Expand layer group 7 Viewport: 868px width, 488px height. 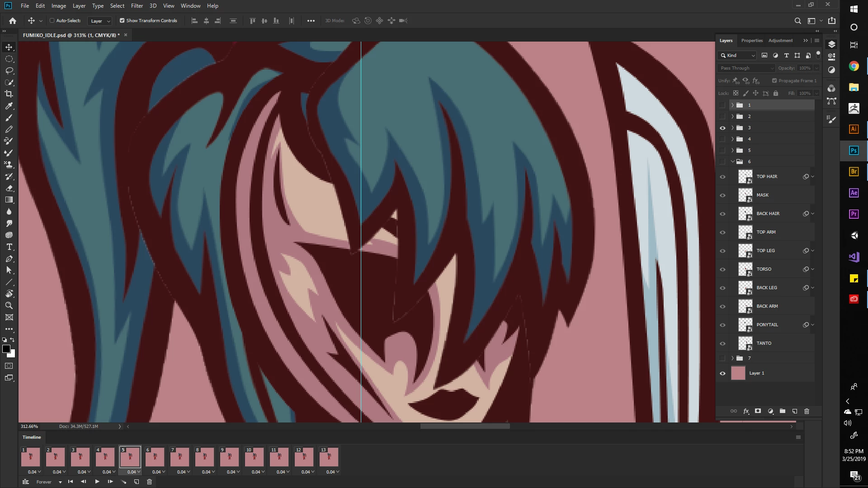[x=732, y=358]
